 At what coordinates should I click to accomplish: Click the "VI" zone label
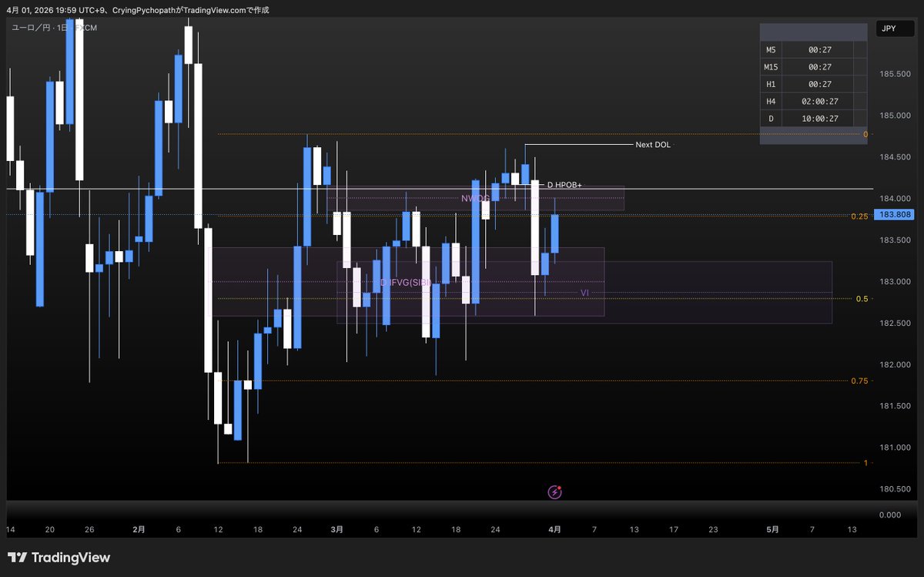pyautogui.click(x=584, y=293)
